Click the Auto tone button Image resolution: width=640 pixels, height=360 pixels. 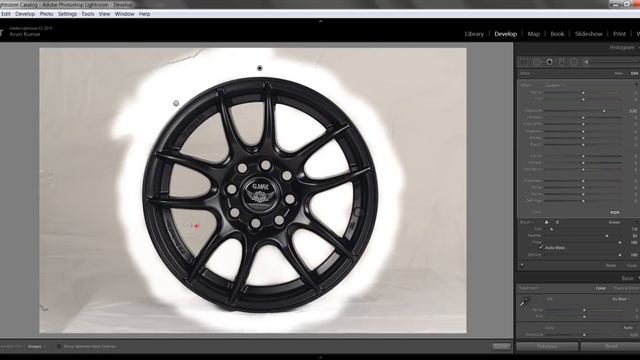coord(628,328)
